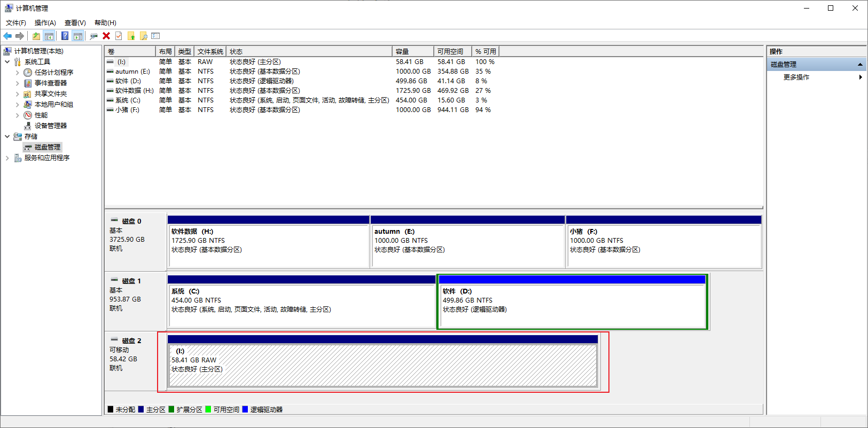868x428 pixels.
Task: Click the black 未分配 legend swatch
Action: tap(111, 409)
